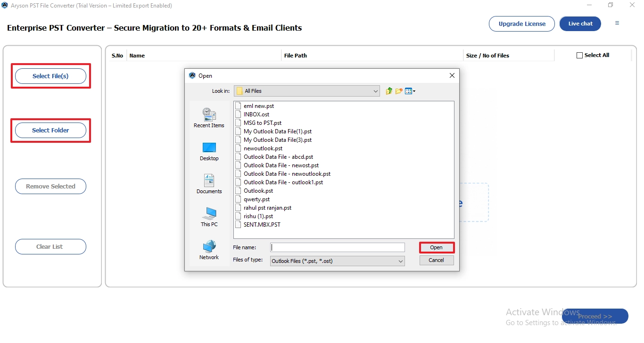Select Outlook Data File - newoutlook.pst

(287, 174)
